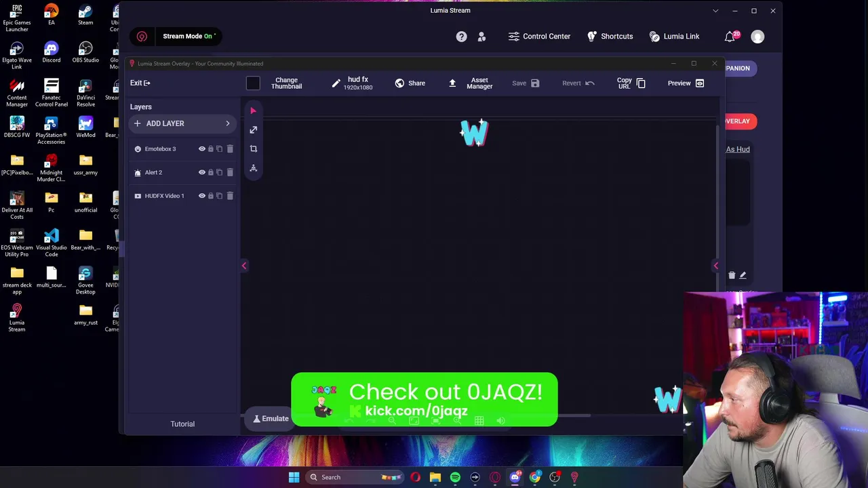Click the taskbar Search box
This screenshot has width=868, height=488.
tap(354, 477)
